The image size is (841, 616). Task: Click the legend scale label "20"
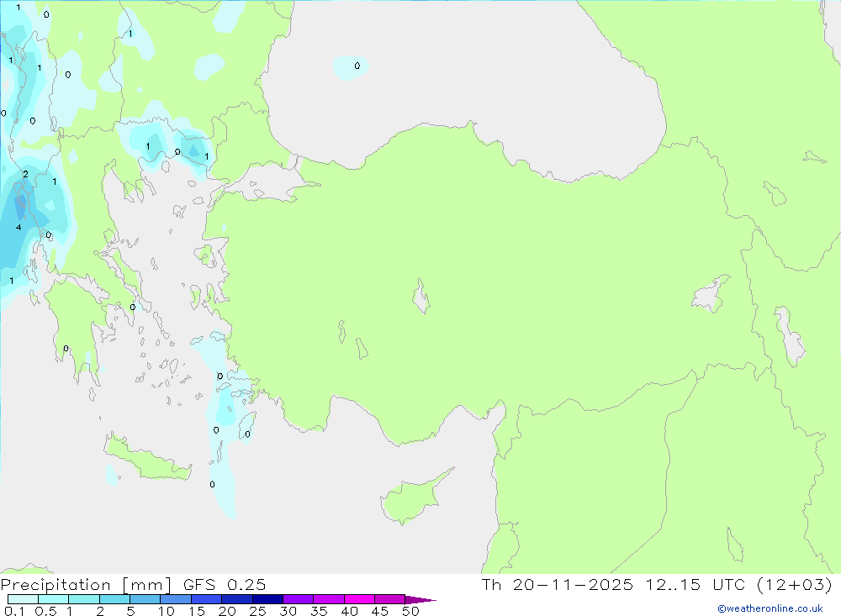227,611
